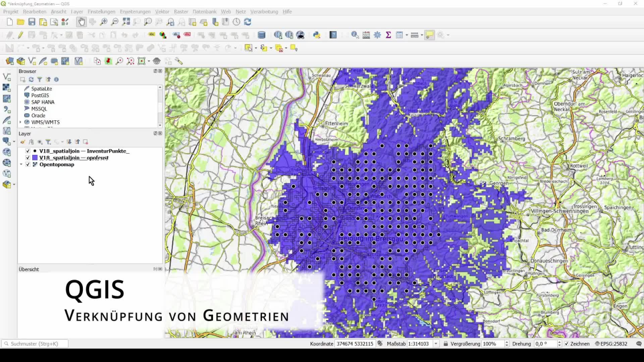
Task: Click the Koordinate value field
Action: point(355,344)
